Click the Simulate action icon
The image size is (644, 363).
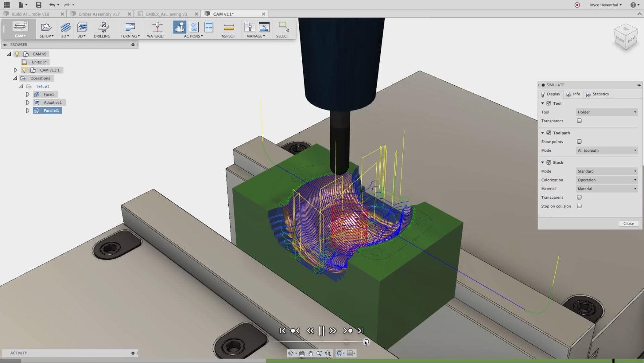(180, 27)
